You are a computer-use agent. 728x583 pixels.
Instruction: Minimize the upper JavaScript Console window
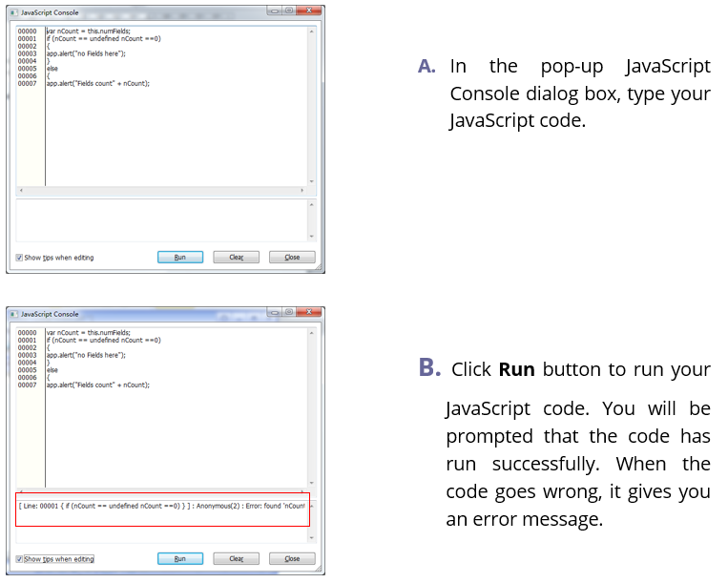pyautogui.click(x=275, y=10)
